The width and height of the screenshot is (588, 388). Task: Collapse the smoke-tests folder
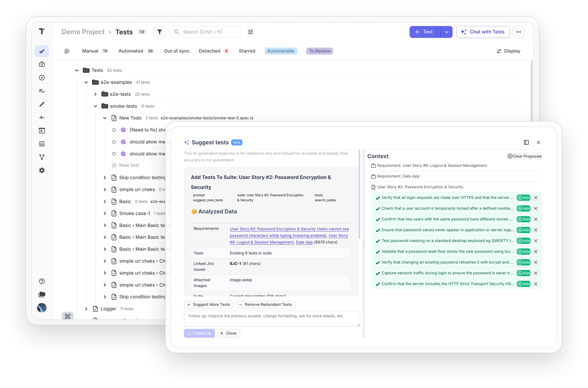pos(96,106)
